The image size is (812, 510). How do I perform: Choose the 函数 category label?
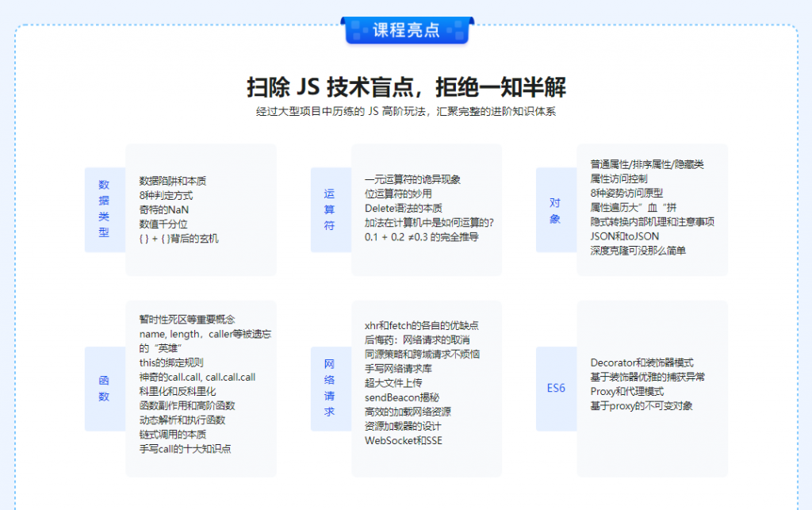click(104, 389)
